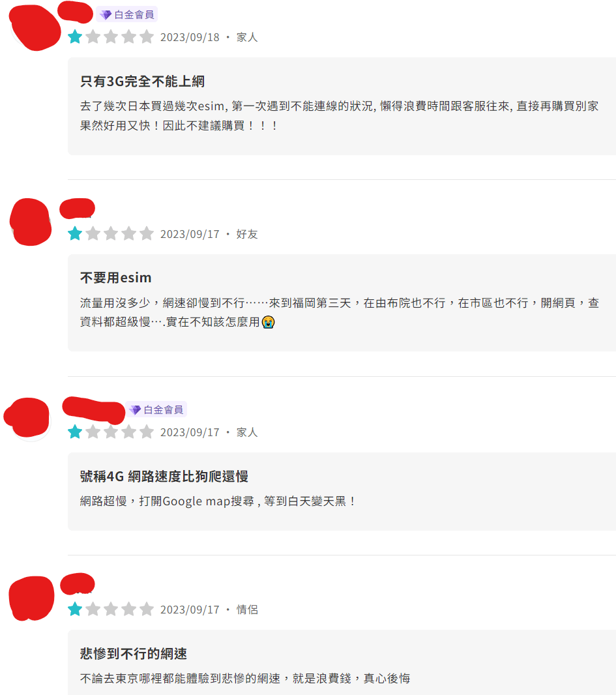Click the fifth star of the 好友 review

(x=147, y=233)
